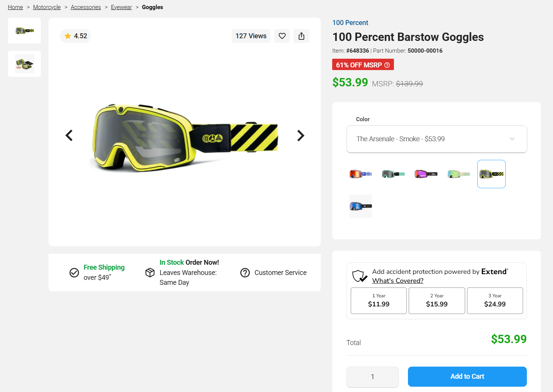Click the quantity input field
The height and width of the screenshot is (392, 553).
[x=373, y=377]
